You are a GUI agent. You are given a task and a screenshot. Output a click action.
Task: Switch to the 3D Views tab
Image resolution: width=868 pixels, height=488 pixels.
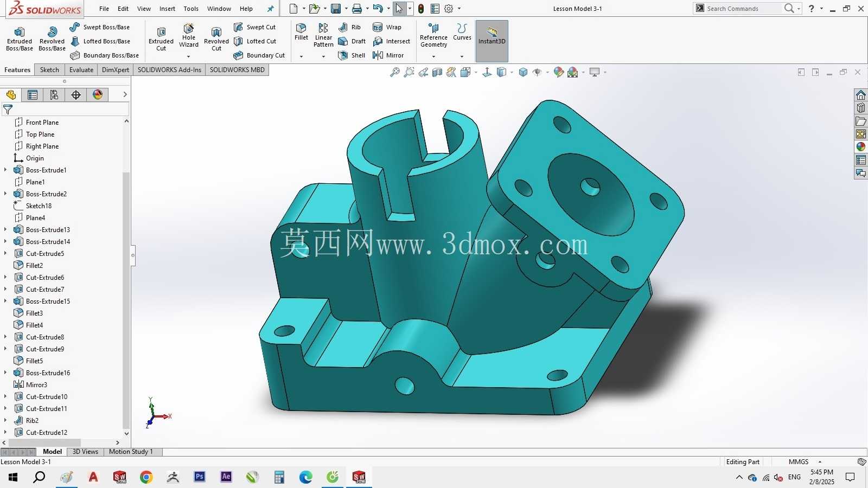coord(85,452)
